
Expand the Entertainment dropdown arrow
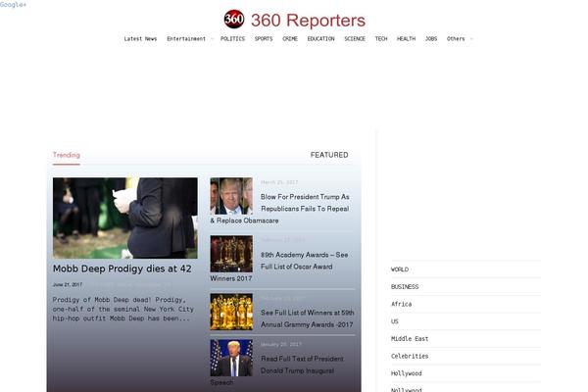(212, 39)
